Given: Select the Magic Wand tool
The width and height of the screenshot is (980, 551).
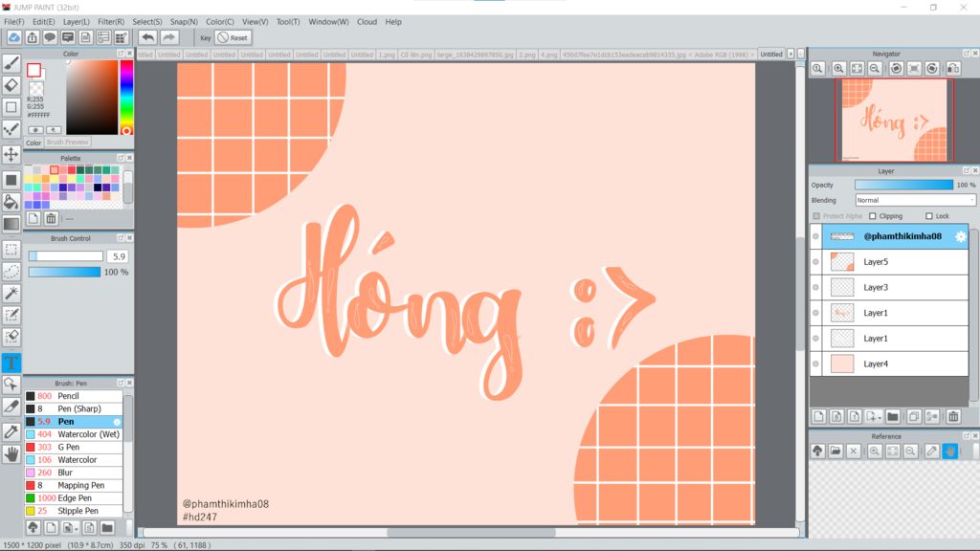Looking at the screenshot, I should pos(11,293).
